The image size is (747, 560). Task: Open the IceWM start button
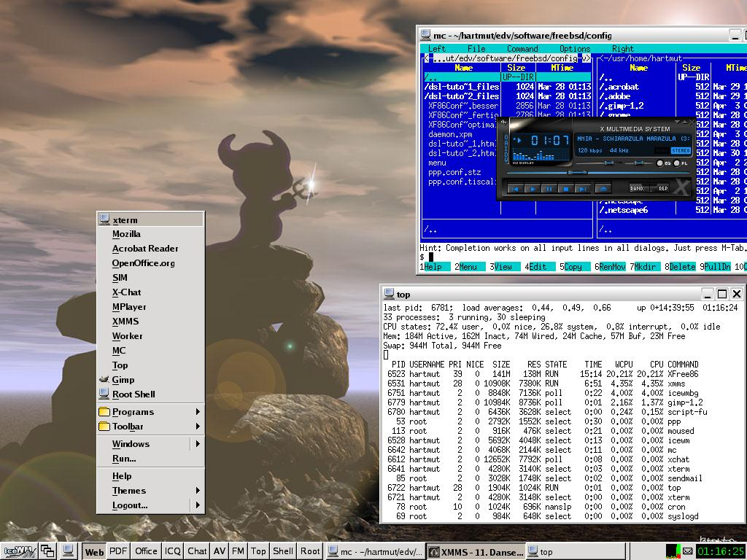point(18,551)
